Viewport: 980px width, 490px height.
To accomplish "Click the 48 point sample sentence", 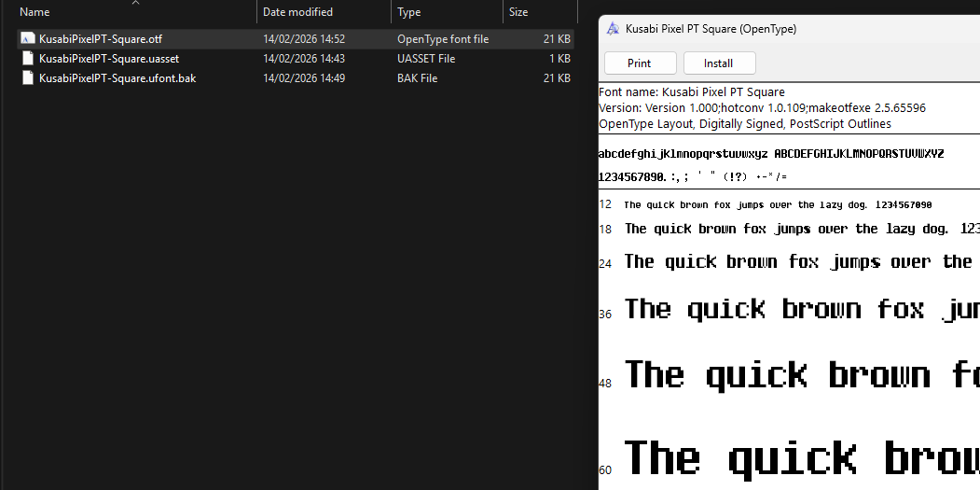I will tap(803, 374).
